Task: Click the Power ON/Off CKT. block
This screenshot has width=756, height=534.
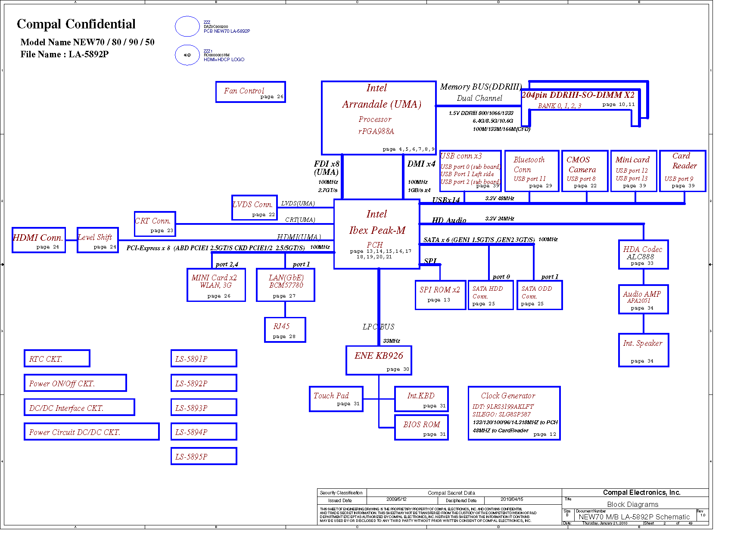Action: 75,383
